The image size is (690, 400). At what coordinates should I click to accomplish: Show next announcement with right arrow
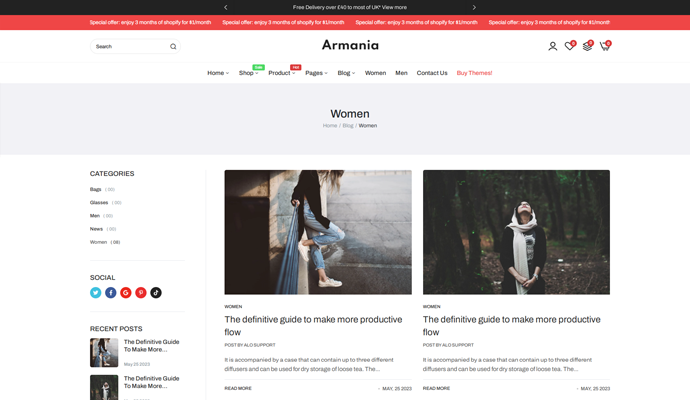coord(474,7)
